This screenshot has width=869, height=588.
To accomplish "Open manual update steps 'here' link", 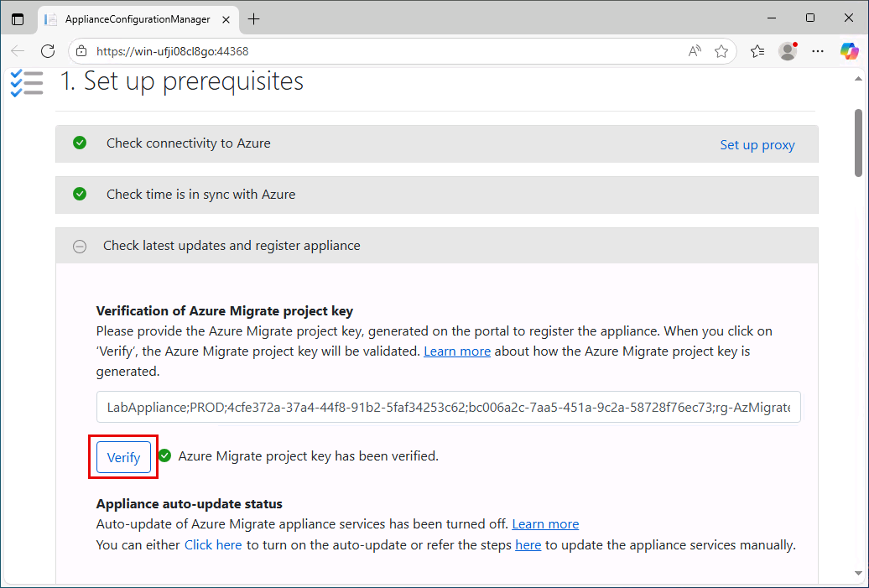I will pos(528,544).
